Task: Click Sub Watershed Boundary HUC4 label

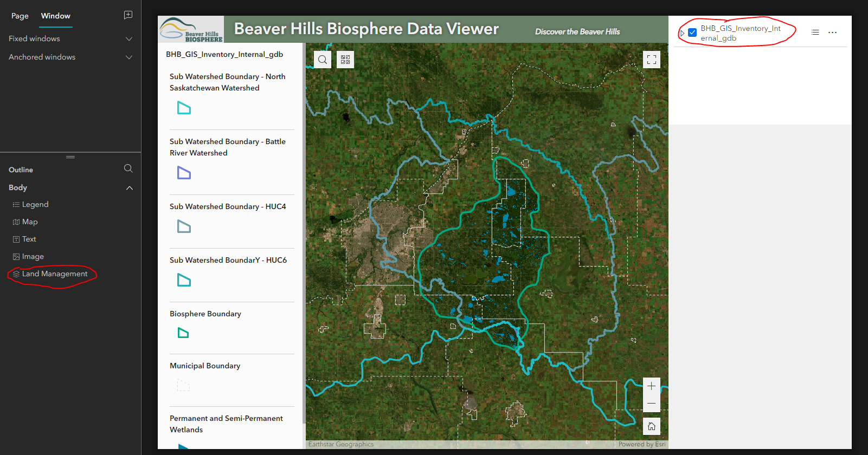Action: (x=228, y=207)
